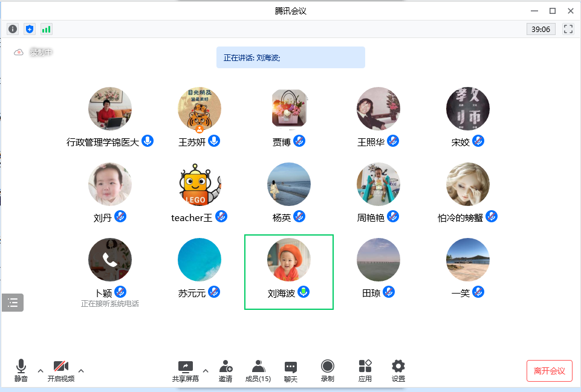The width and height of the screenshot is (581, 392).
Task: Click the Leave Meeting (离开会议) button
Action: tap(549, 371)
